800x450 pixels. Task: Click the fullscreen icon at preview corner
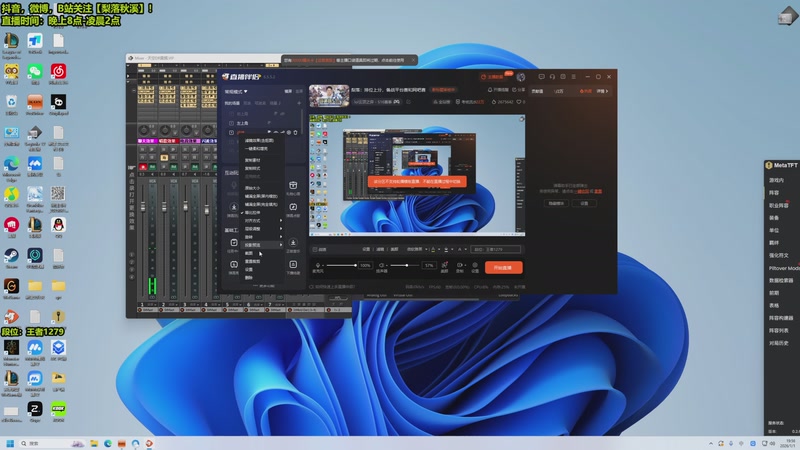point(521,119)
